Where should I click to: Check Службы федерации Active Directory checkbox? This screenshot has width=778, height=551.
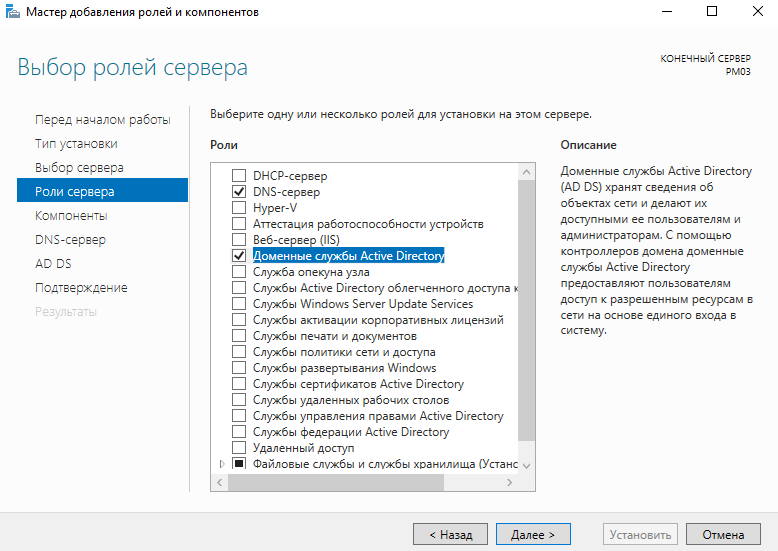(239, 432)
